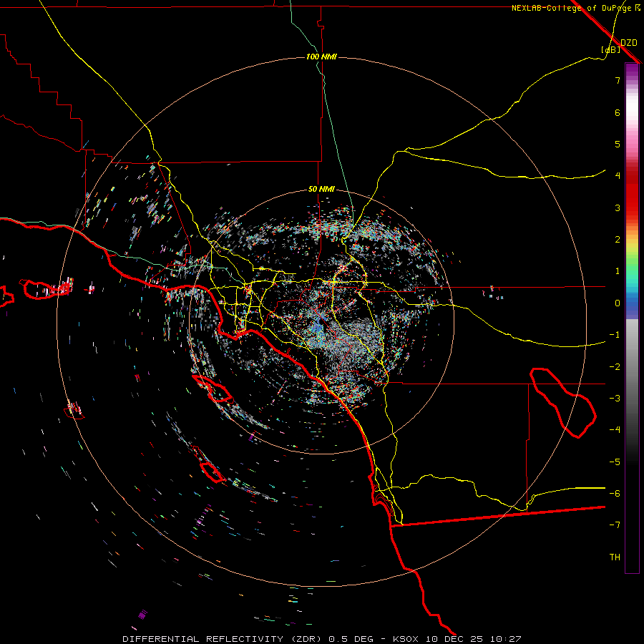Click the [dB] units label
Screen dimensions: 644x644
[611, 49]
